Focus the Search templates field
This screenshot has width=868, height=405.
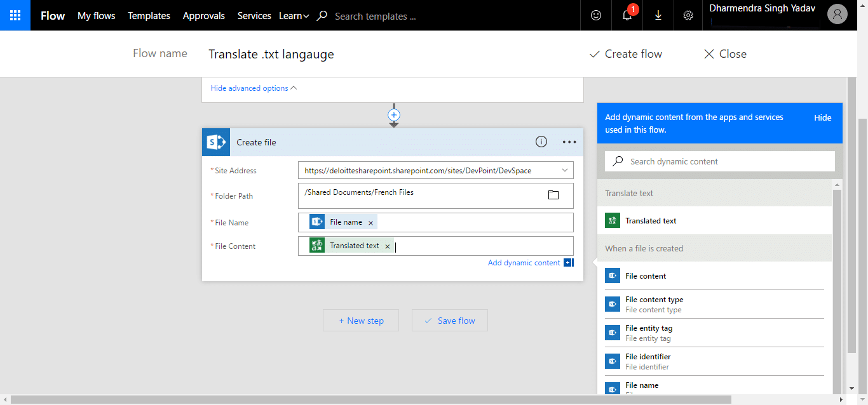376,16
